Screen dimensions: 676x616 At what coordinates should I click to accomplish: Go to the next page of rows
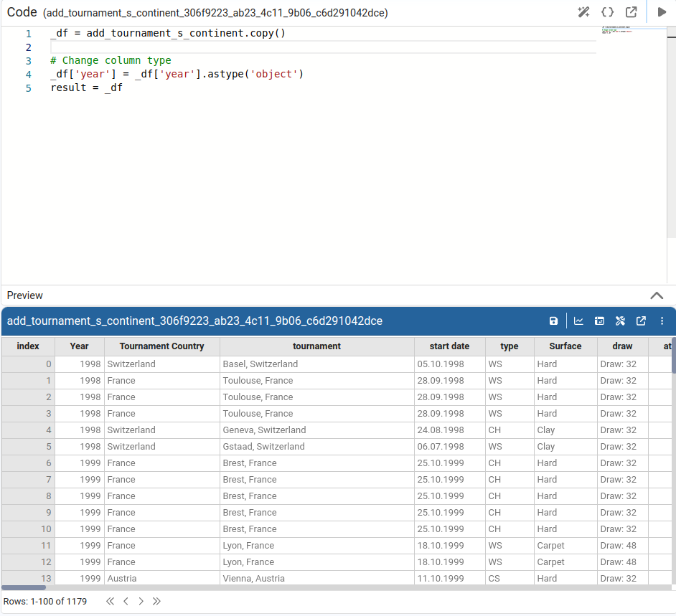[141, 601]
